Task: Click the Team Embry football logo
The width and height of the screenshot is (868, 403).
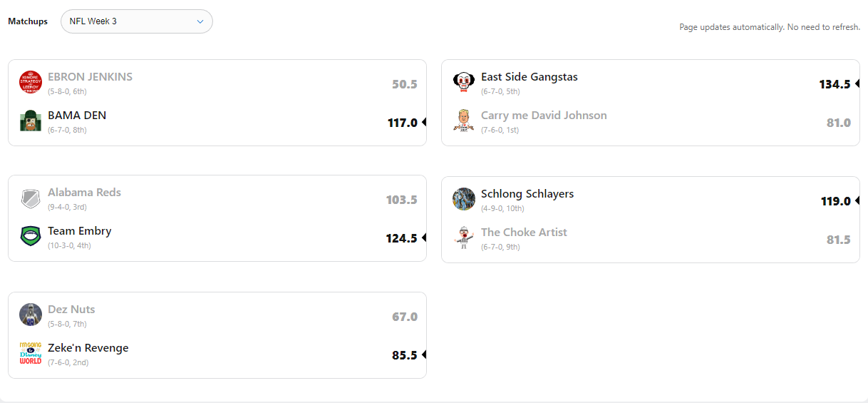Action: coord(31,237)
